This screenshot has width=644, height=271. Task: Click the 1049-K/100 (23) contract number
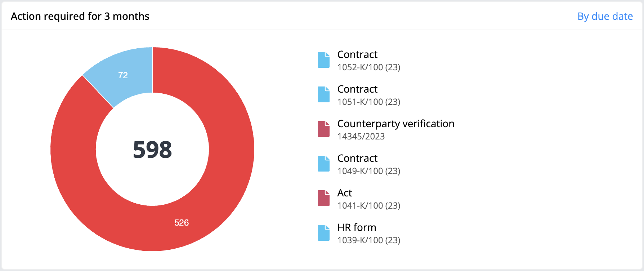click(x=369, y=171)
